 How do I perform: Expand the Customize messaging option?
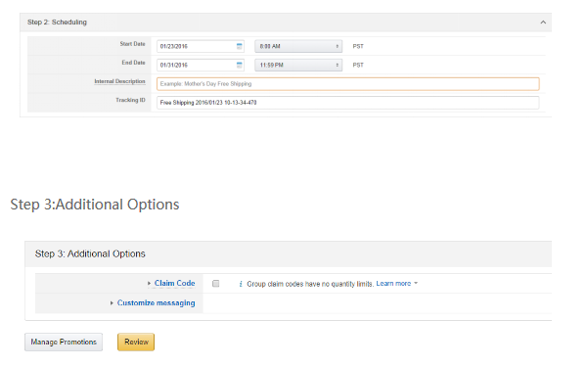(x=156, y=302)
